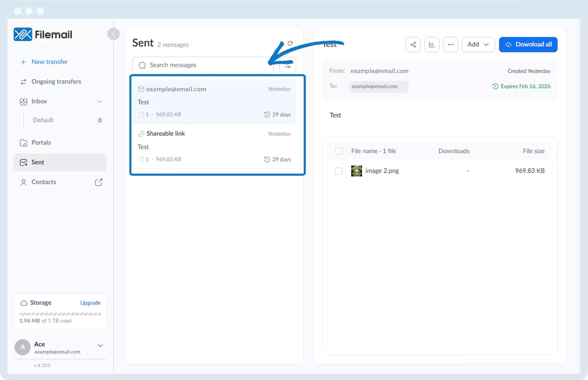Collapse the Inbox section chevron
The image size is (588, 380).
100,102
